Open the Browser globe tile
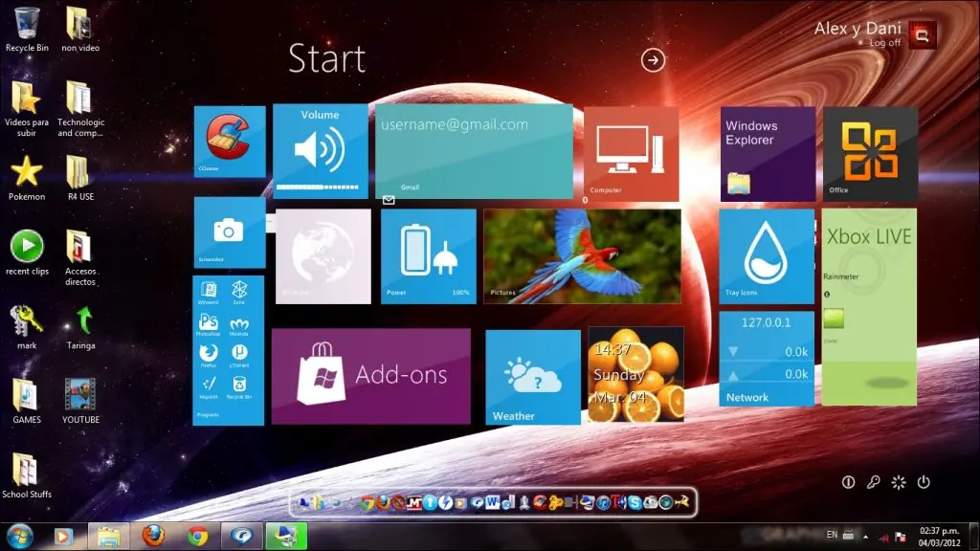 point(323,256)
